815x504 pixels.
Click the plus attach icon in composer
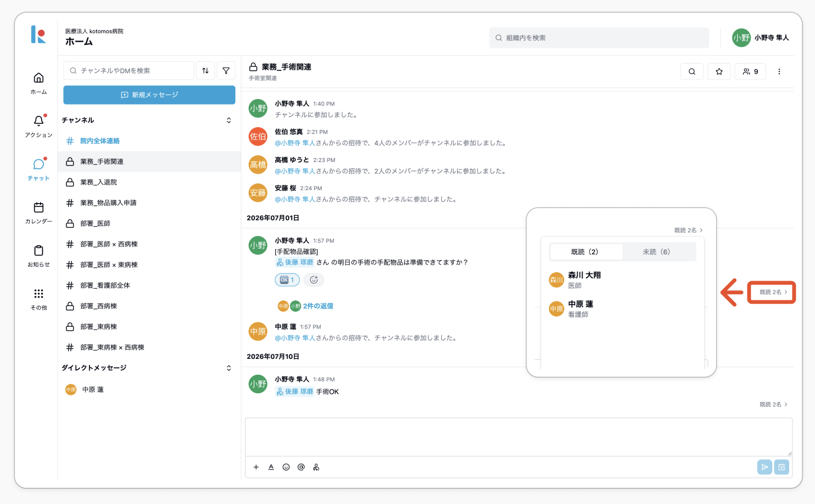[256, 467]
